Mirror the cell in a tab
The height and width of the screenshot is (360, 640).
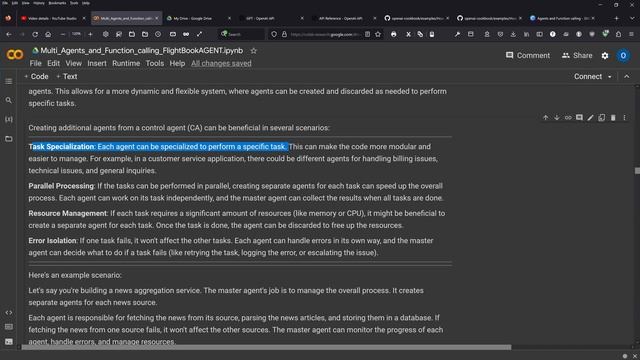tap(602, 118)
